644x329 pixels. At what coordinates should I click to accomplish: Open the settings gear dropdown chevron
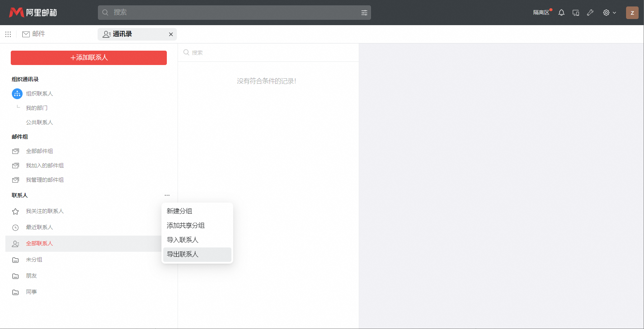(614, 13)
